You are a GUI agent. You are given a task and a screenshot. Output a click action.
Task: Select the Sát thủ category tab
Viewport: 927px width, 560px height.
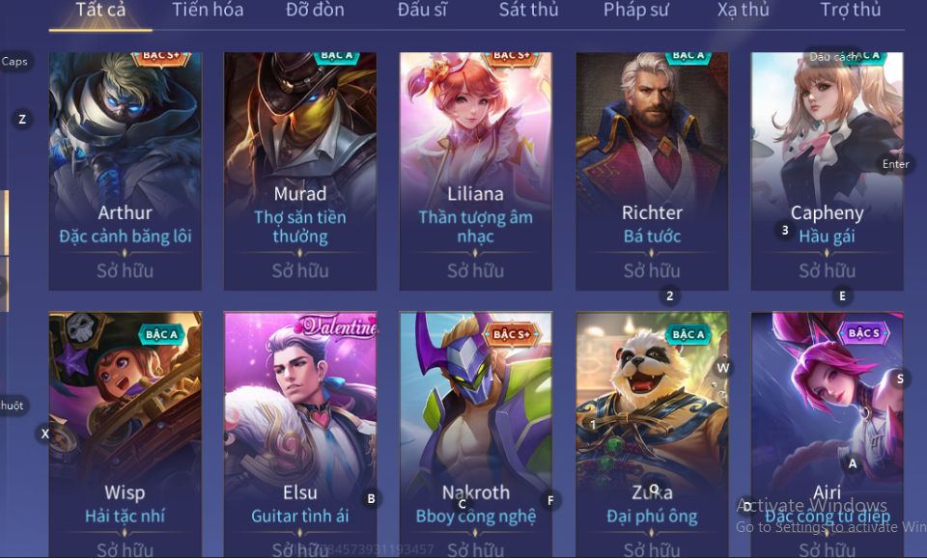click(x=528, y=10)
